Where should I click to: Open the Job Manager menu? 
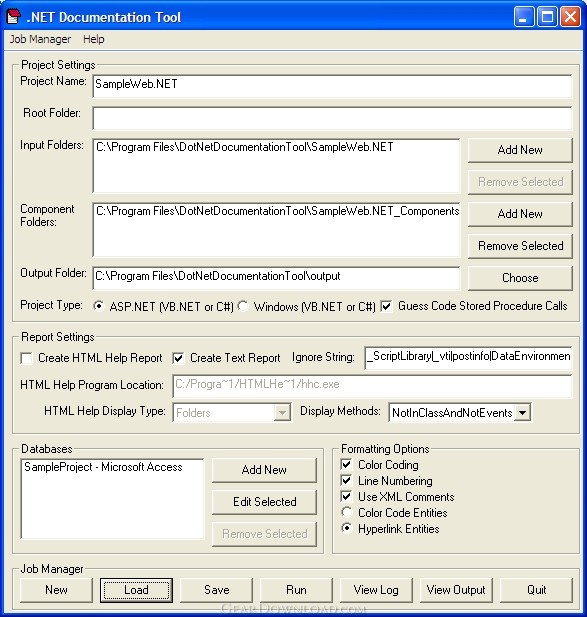pyautogui.click(x=40, y=39)
